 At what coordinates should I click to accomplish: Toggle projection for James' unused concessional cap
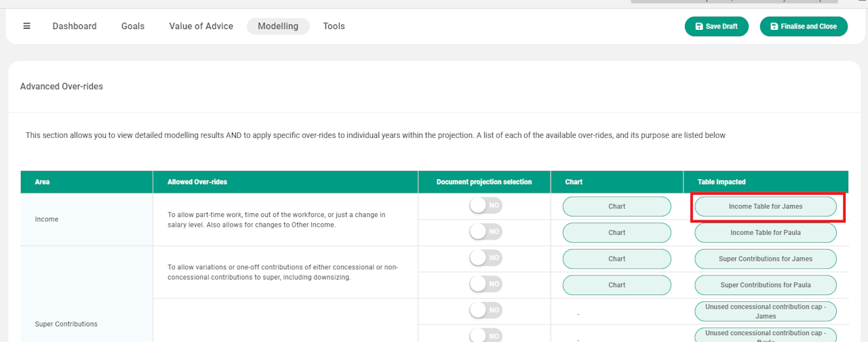pyautogui.click(x=485, y=311)
